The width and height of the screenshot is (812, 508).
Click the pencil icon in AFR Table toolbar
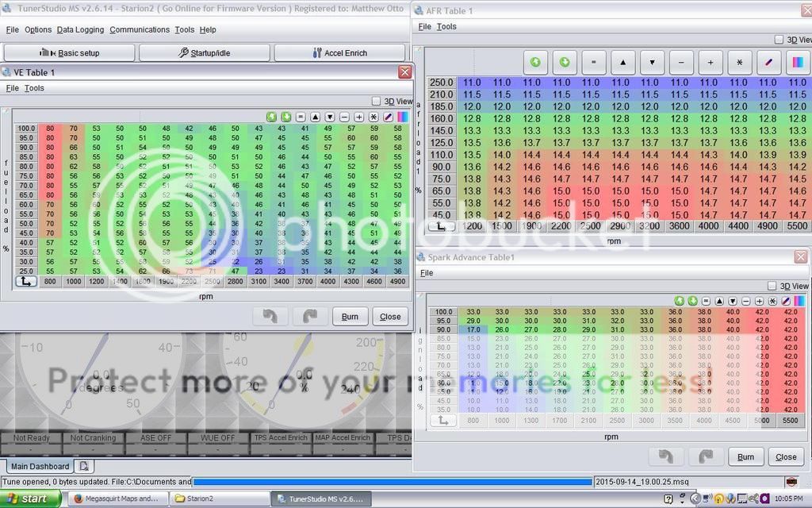[x=768, y=62]
